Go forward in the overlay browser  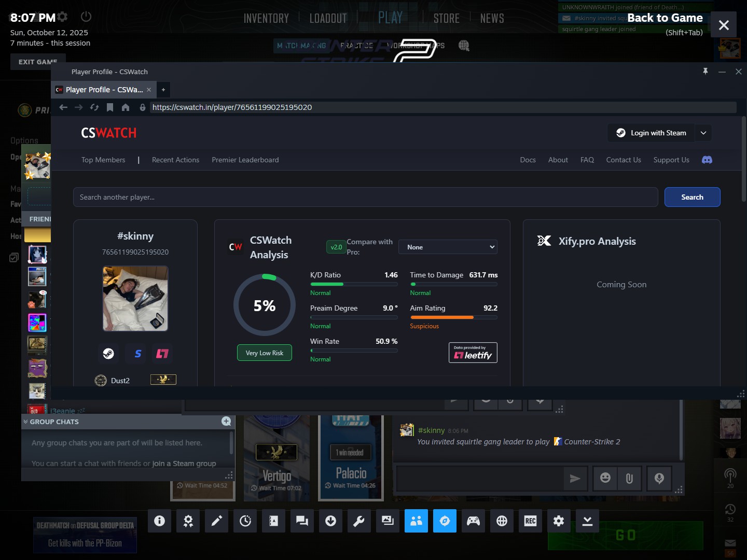coord(79,107)
